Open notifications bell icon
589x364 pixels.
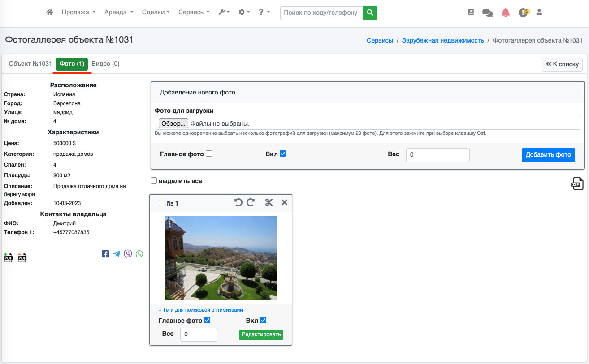(506, 13)
